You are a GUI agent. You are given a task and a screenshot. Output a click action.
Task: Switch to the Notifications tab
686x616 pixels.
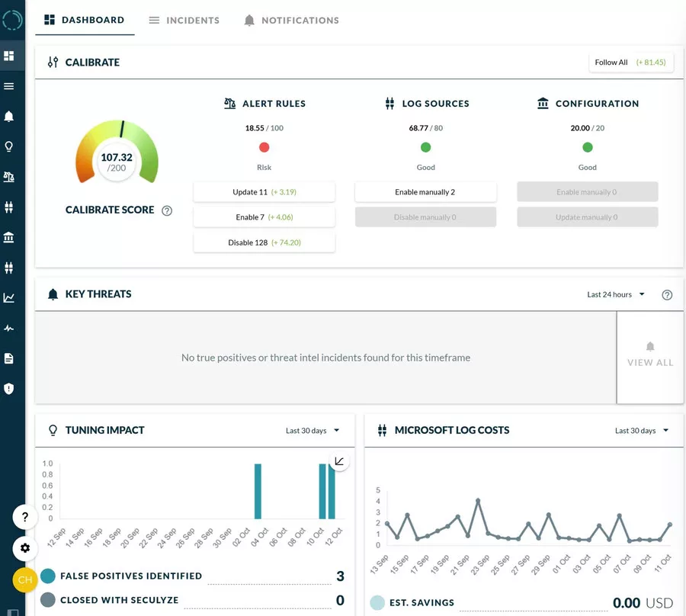point(291,20)
